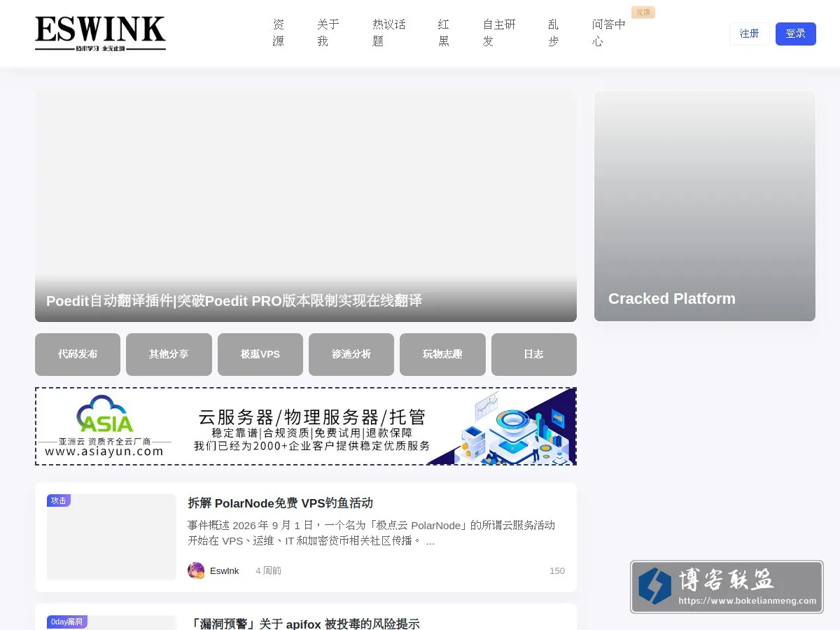
Task: Click the PolarNode article excerpt text
Action: pyautogui.click(x=371, y=533)
